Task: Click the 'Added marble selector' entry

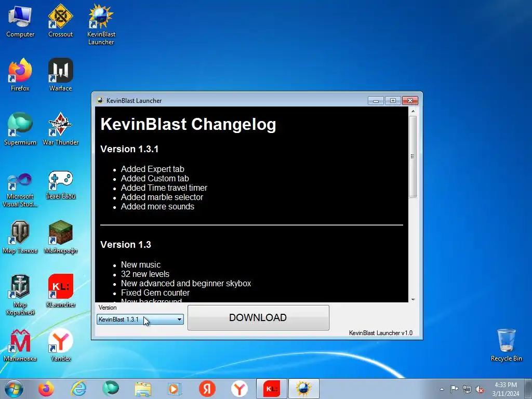Action: [162, 197]
